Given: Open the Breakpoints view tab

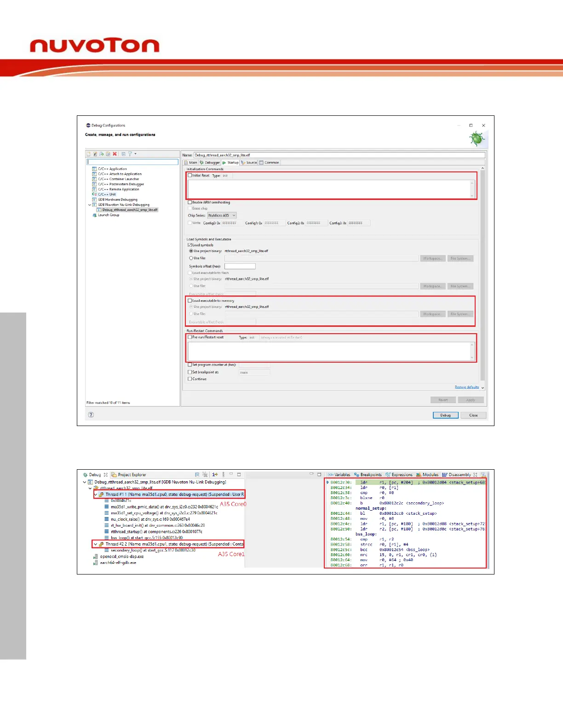Looking at the screenshot, I should 368,475.
